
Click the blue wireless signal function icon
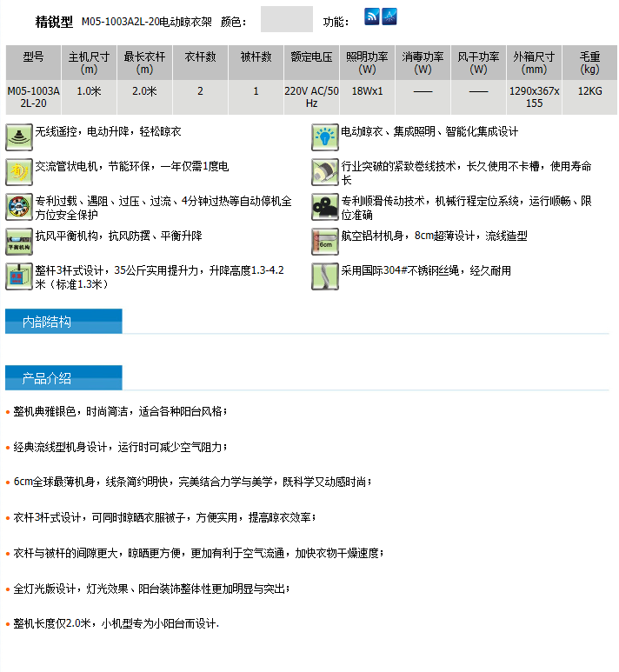371,17
